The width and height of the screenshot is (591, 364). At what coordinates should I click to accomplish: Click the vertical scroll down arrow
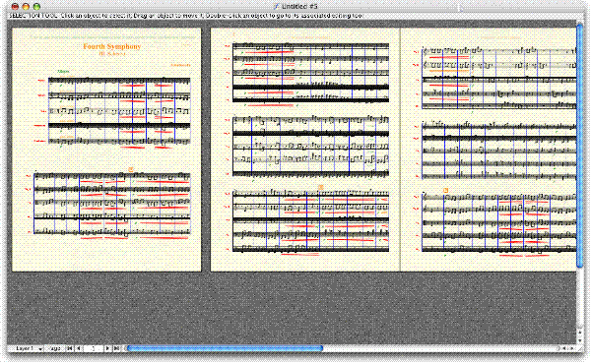(x=580, y=340)
